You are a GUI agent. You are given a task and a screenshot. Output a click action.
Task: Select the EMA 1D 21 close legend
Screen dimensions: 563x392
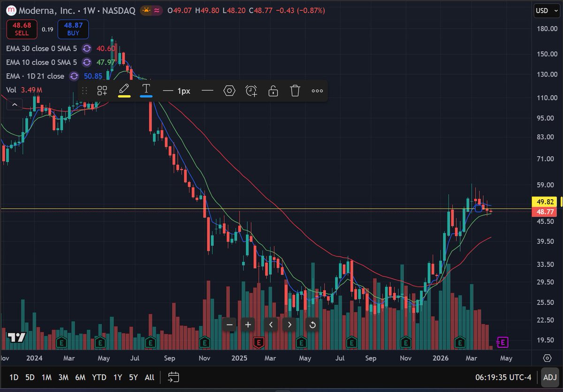pyautogui.click(x=35, y=76)
